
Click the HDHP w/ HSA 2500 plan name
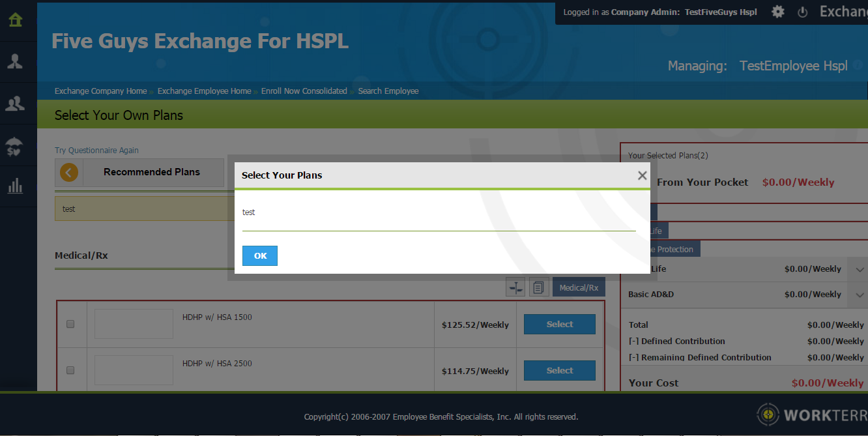point(217,364)
